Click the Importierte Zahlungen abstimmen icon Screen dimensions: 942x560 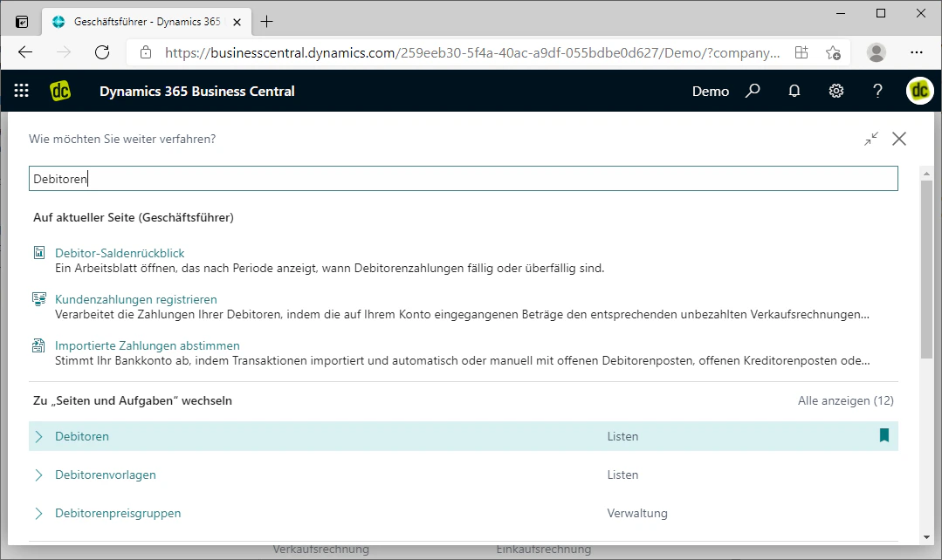tap(38, 345)
